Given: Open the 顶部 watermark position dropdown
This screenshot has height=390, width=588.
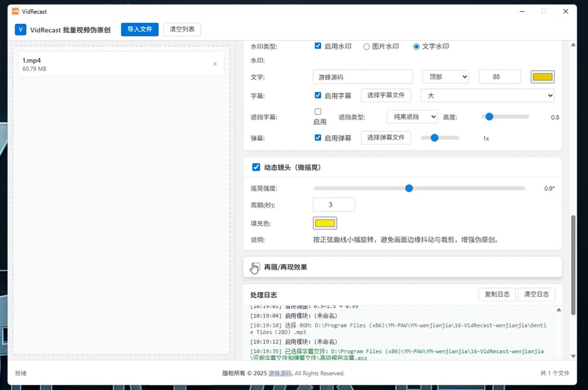Looking at the screenshot, I should [446, 77].
